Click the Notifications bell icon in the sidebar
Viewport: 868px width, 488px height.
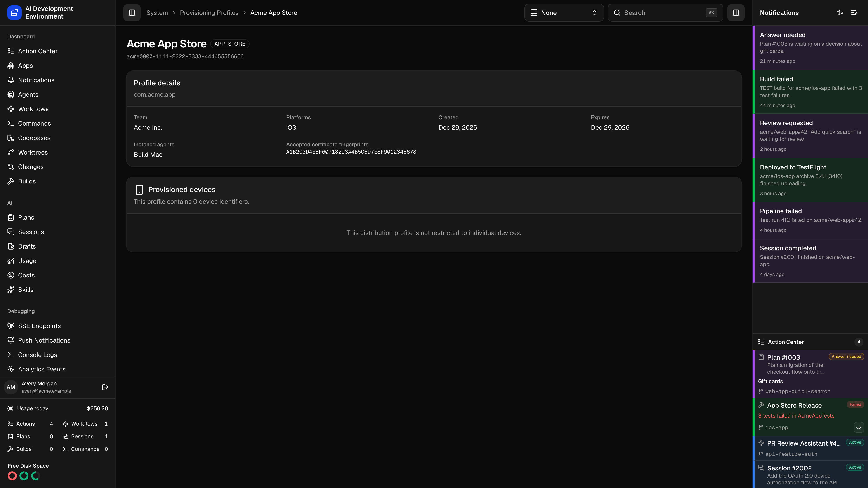pyautogui.click(x=11, y=80)
